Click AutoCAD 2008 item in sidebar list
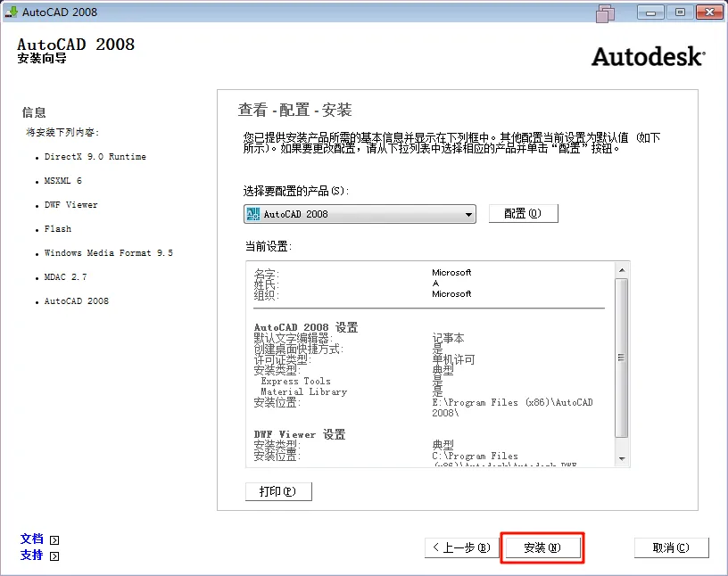Image resolution: width=728 pixels, height=576 pixels. 77,301
